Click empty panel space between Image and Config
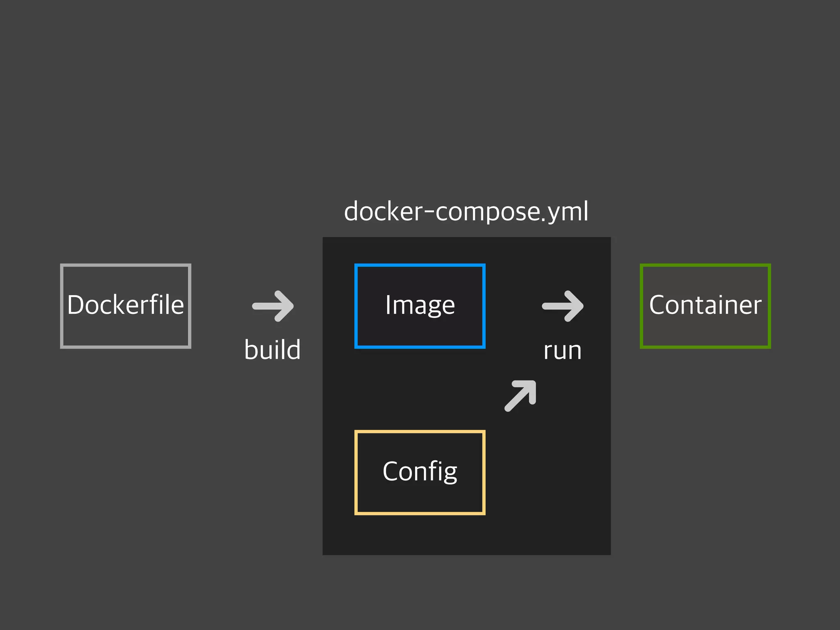The image size is (840, 630). (x=420, y=389)
